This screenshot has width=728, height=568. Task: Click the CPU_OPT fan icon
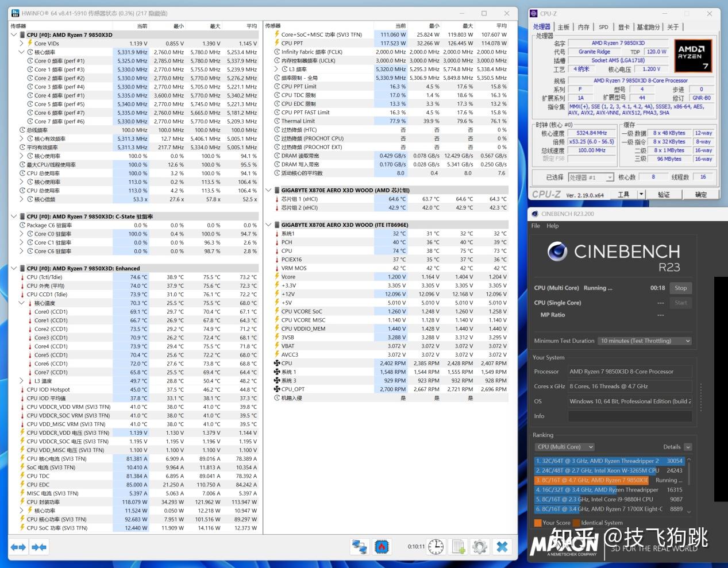(x=277, y=389)
